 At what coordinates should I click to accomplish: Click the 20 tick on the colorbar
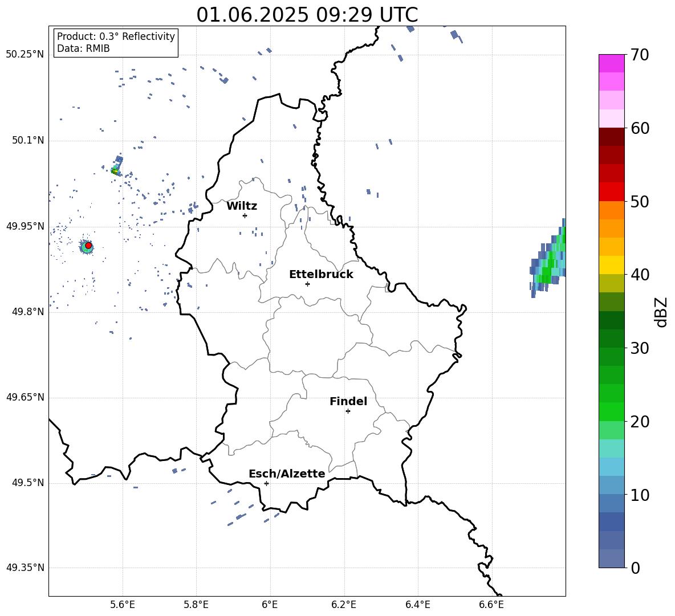pos(640,421)
